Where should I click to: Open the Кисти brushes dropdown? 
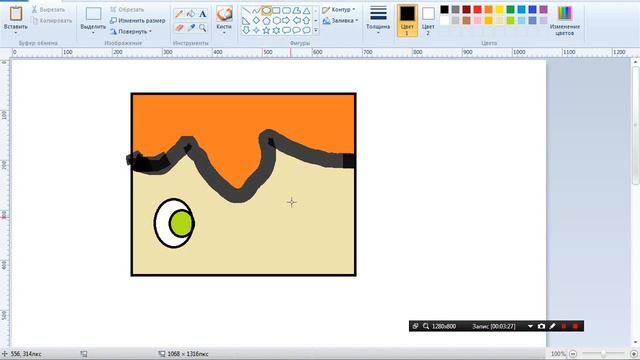coord(224,33)
